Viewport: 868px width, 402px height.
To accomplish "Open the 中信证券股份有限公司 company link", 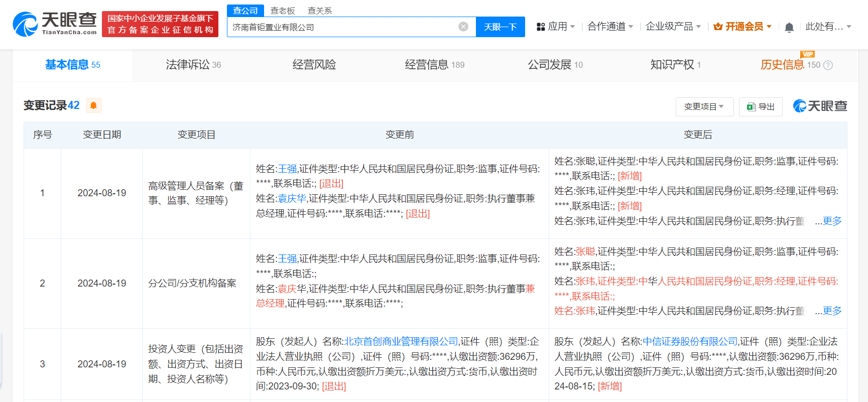I will point(690,342).
